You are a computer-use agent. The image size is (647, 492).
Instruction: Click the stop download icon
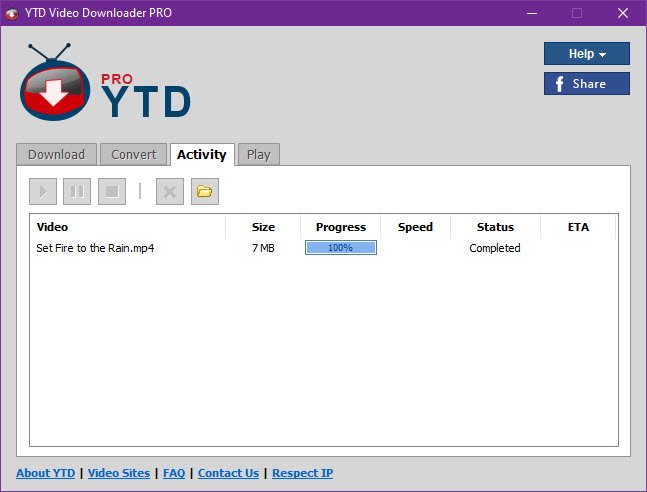(112, 192)
